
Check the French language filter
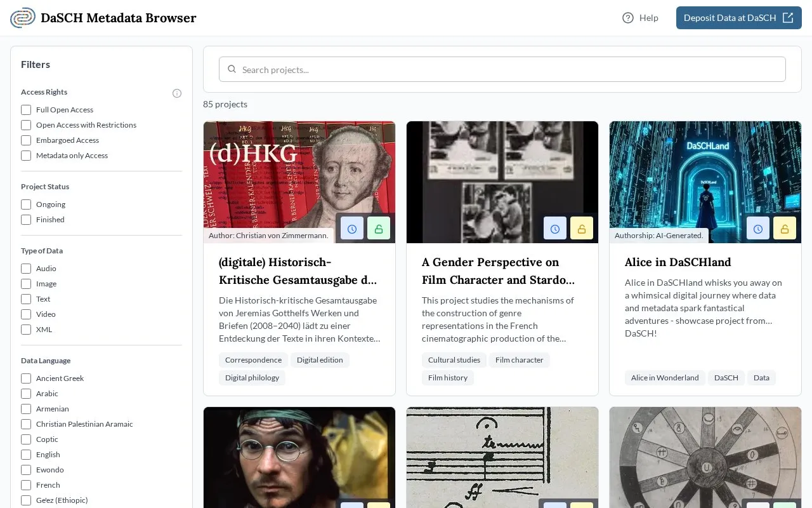26,485
